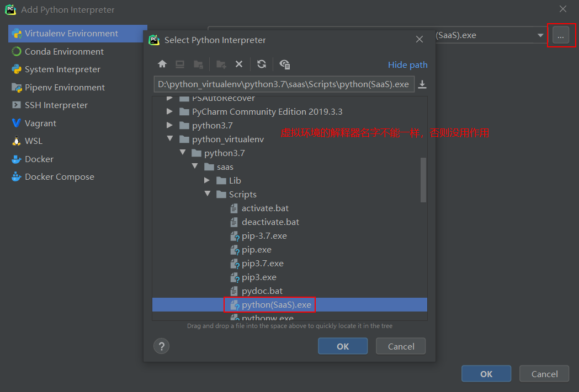Click the Docker whale icon
The height and width of the screenshot is (392, 579).
pos(17,159)
